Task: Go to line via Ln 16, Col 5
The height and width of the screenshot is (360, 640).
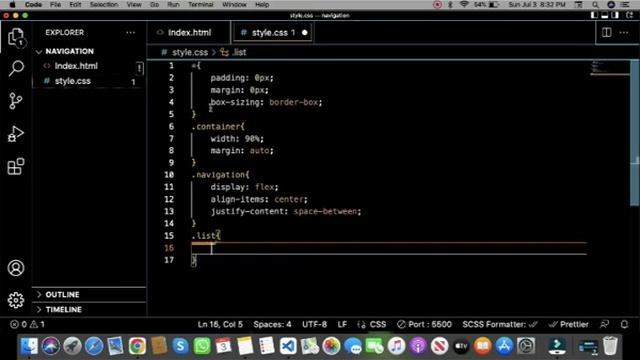Action: point(220,324)
